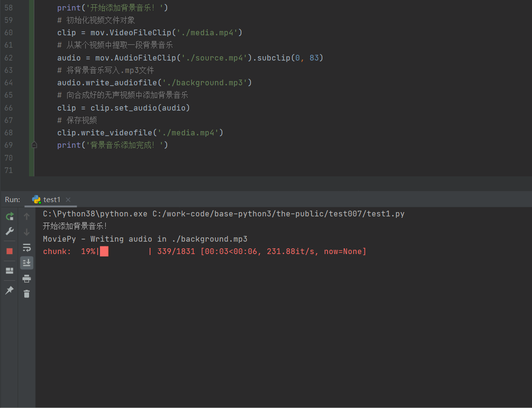Image resolution: width=532 pixels, height=408 pixels.
Task: Click the './source.mp4' string in code
Action: click(x=214, y=58)
